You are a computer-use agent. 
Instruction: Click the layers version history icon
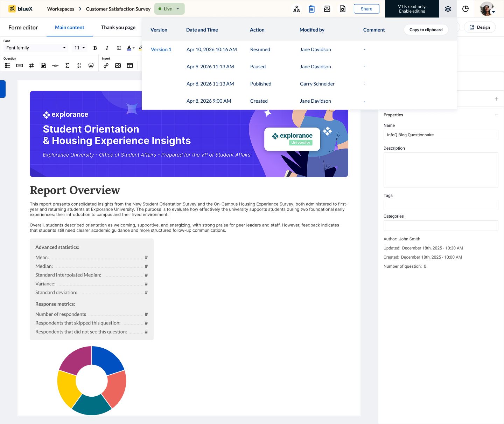click(448, 9)
